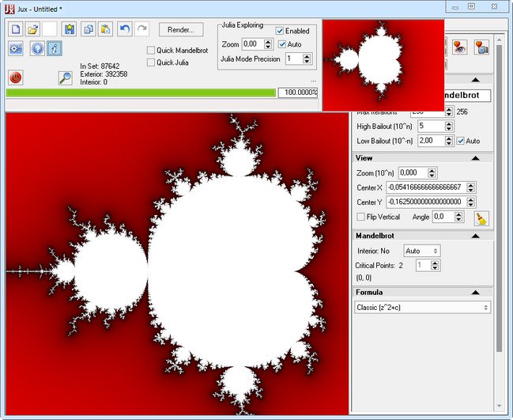
Task: Click the 'Interior: 0' statistic text
Action: click(93, 81)
